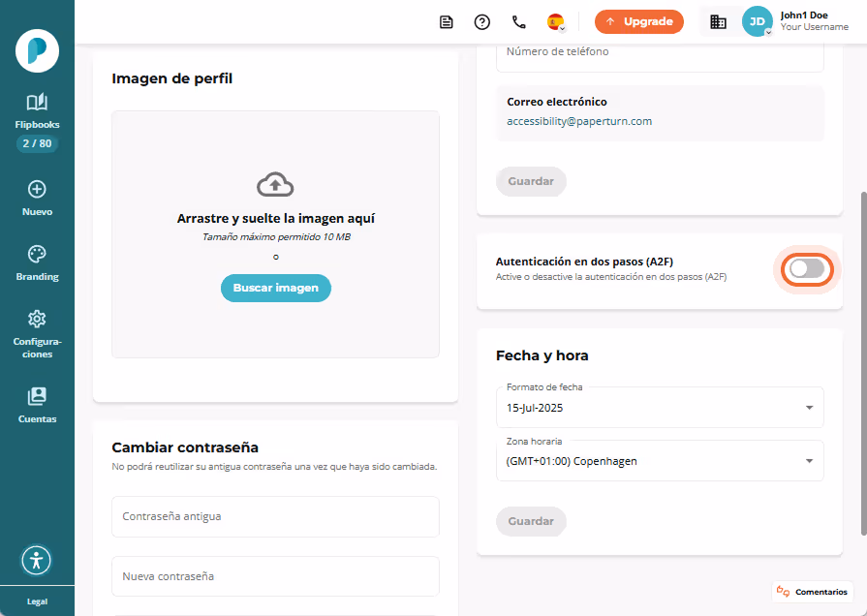The image size is (867, 616).
Task: Open the company building icon
Action: [x=718, y=22]
